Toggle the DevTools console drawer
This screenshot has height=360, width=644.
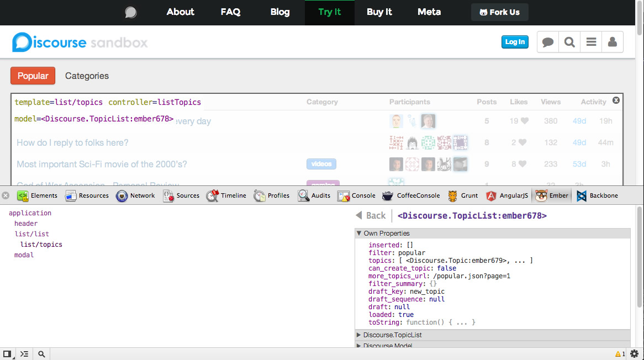pyautogui.click(x=24, y=354)
